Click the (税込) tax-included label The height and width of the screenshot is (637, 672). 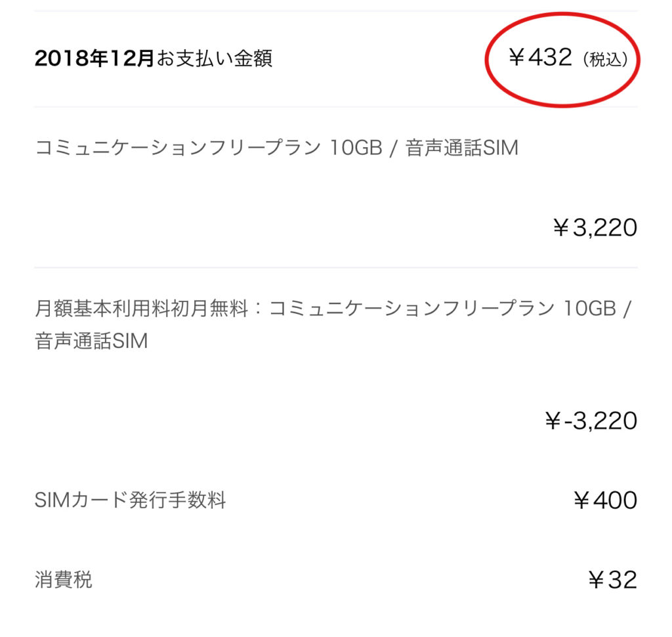[x=605, y=59]
